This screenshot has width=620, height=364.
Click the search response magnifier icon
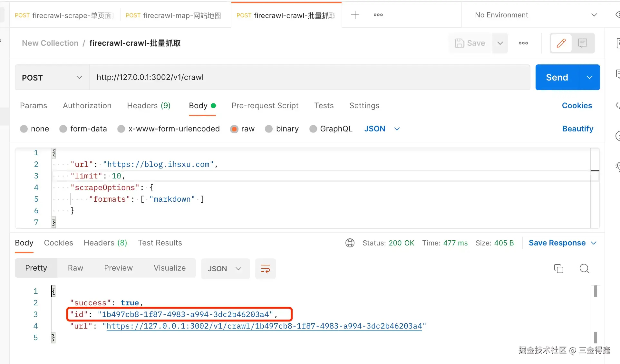pos(584,268)
